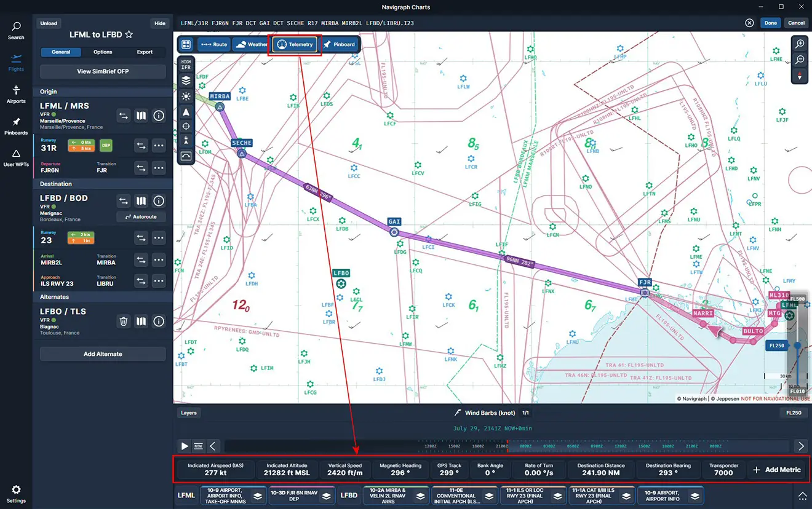Toggle the Telemetry panel button
812x509 pixels.
[295, 44]
